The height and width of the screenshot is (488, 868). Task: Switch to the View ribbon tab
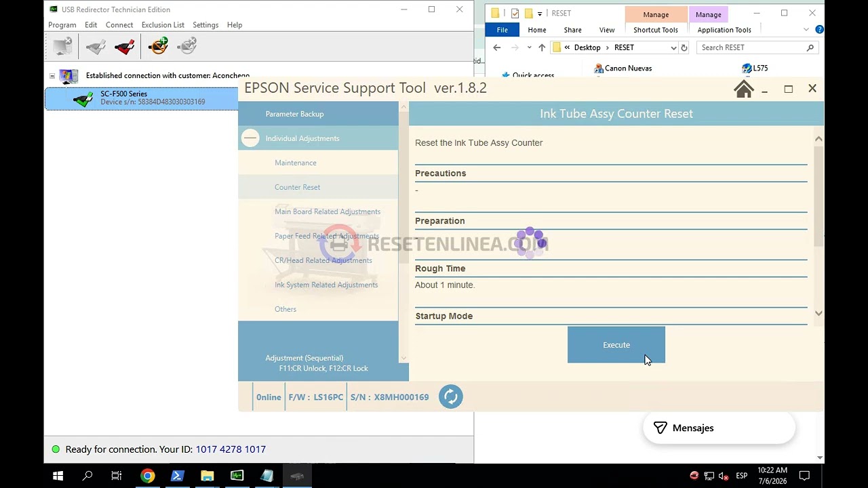(607, 30)
